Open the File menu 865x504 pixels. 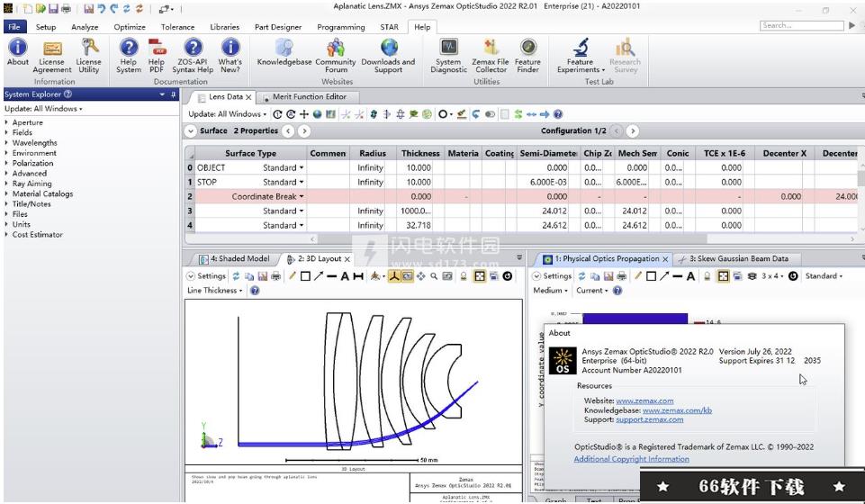pyautogui.click(x=14, y=26)
